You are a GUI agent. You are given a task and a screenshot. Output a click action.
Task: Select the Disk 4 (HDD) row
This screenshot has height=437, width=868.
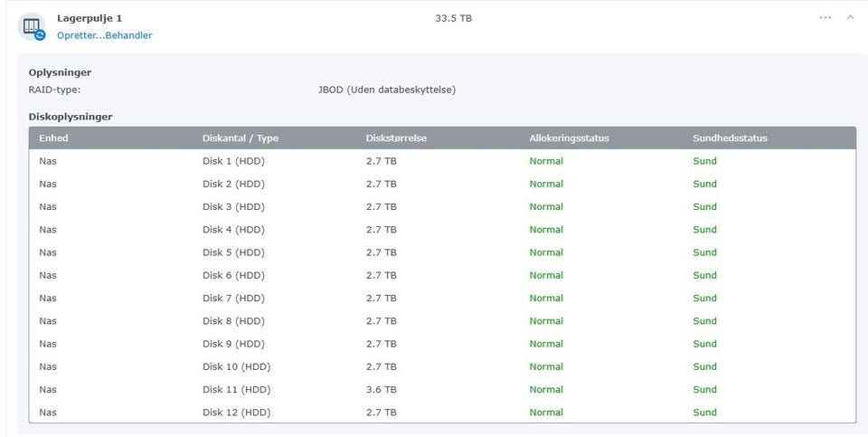coord(233,230)
